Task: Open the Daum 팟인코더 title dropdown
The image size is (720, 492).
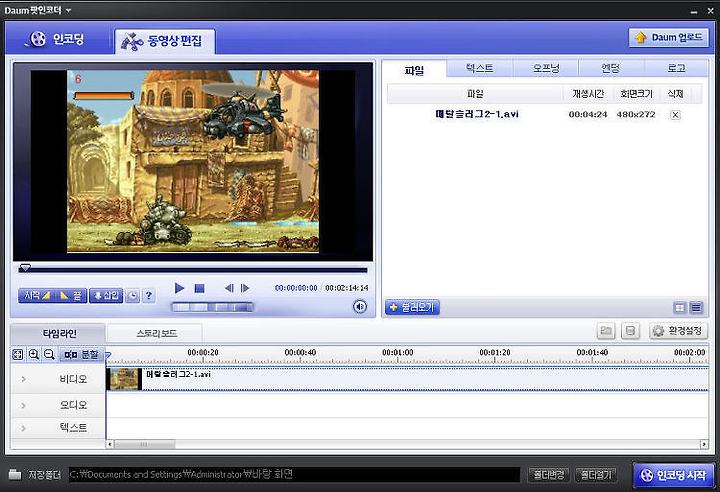Action: coord(68,10)
